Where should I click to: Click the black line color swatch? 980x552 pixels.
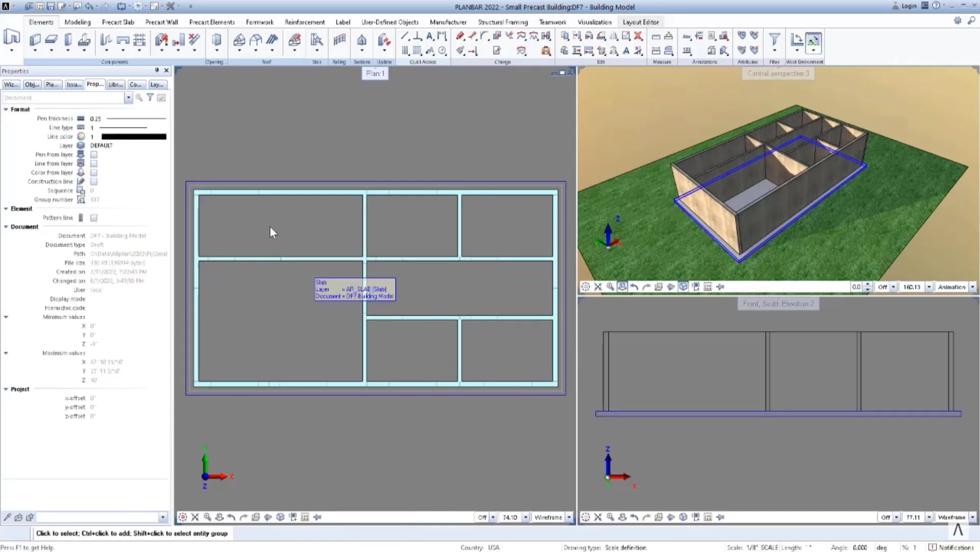point(134,136)
